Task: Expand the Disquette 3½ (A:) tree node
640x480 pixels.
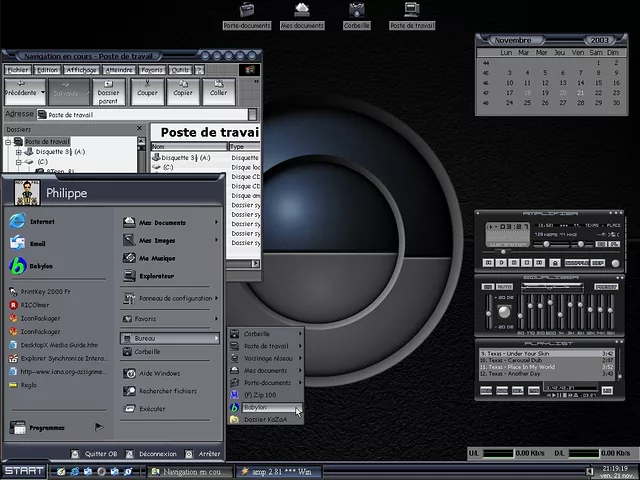Action: click(x=18, y=152)
